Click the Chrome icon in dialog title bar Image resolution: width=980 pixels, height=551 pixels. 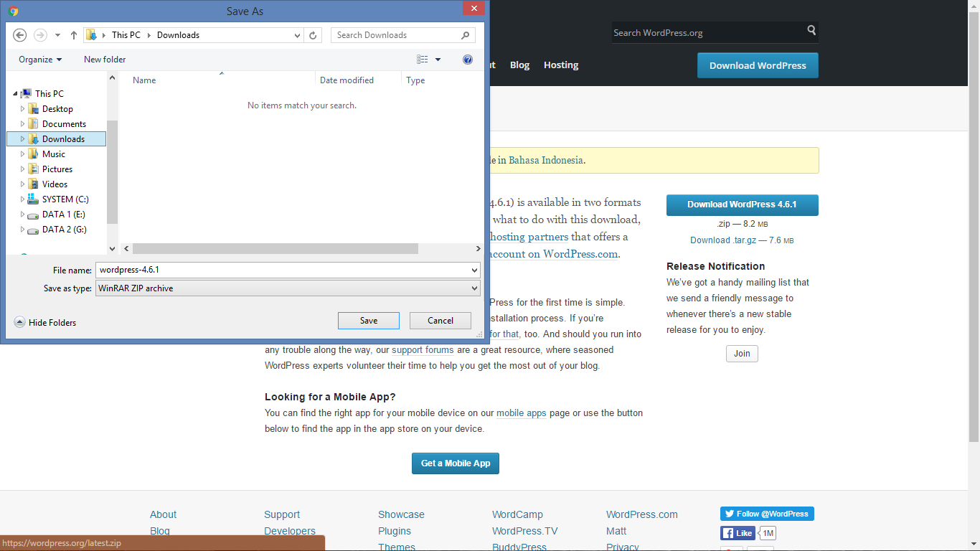pos(13,11)
